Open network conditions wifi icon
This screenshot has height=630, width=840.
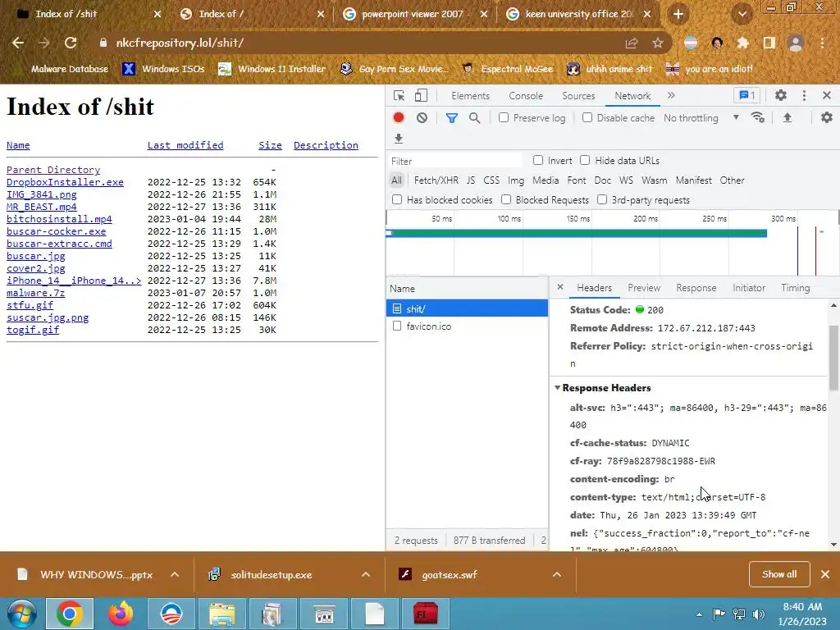pyautogui.click(x=757, y=117)
